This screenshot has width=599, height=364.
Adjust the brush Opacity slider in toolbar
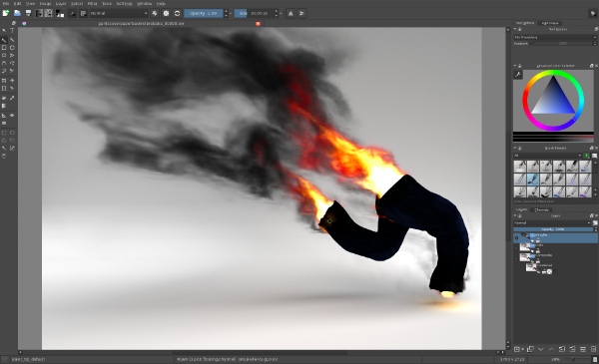coord(204,13)
